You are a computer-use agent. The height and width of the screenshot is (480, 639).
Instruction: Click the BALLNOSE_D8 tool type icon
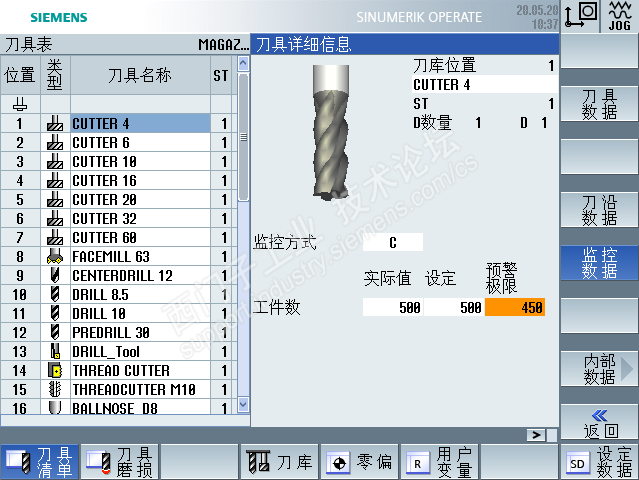coord(55,407)
